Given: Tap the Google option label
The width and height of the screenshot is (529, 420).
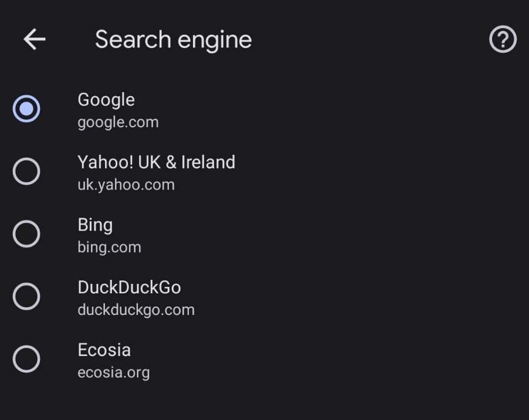Looking at the screenshot, I should coord(106,100).
